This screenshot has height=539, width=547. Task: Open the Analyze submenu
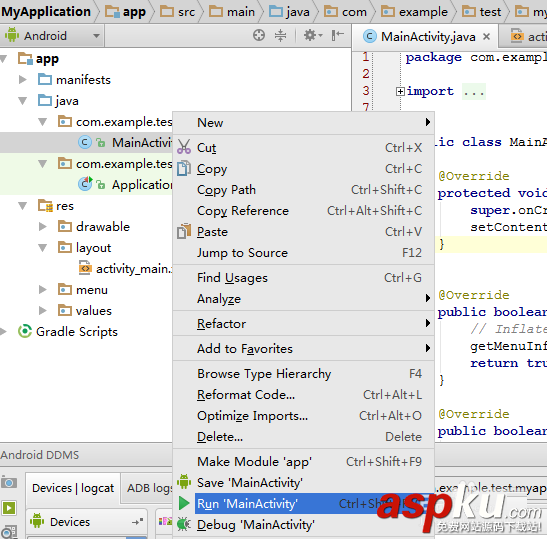304,299
